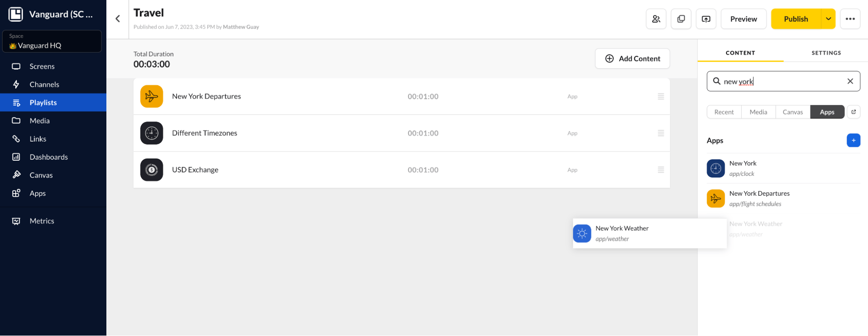868x336 pixels.
Task: Open the Vanguard HQ space selector
Action: (52, 42)
